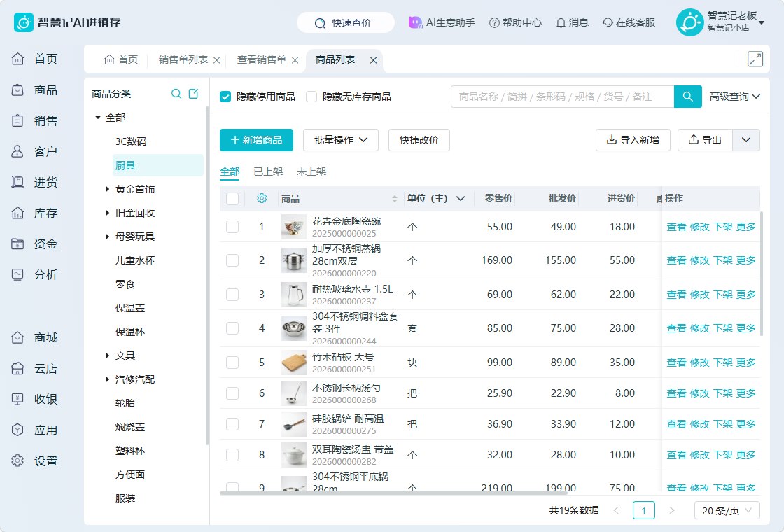Switch to the 首页 tab
This screenshot has height=532, width=784.
click(121, 59)
